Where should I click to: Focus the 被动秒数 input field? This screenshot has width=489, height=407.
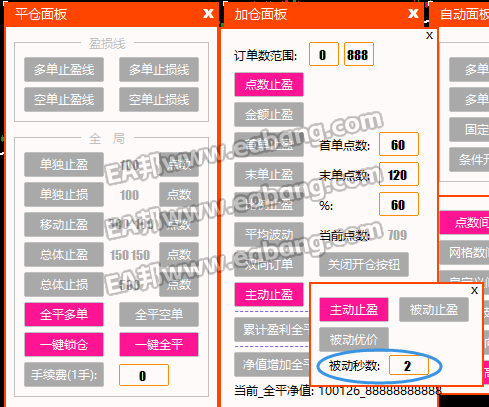(x=409, y=365)
